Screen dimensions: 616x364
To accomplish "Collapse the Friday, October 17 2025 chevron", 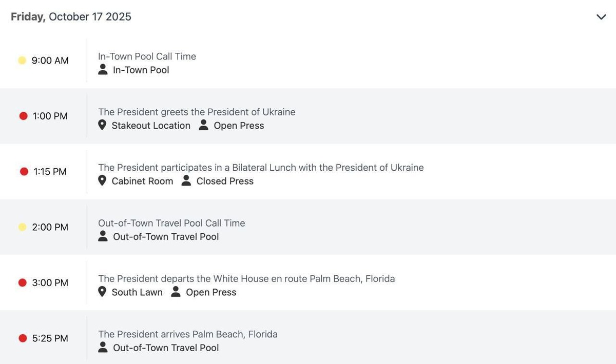I will pyautogui.click(x=601, y=17).
